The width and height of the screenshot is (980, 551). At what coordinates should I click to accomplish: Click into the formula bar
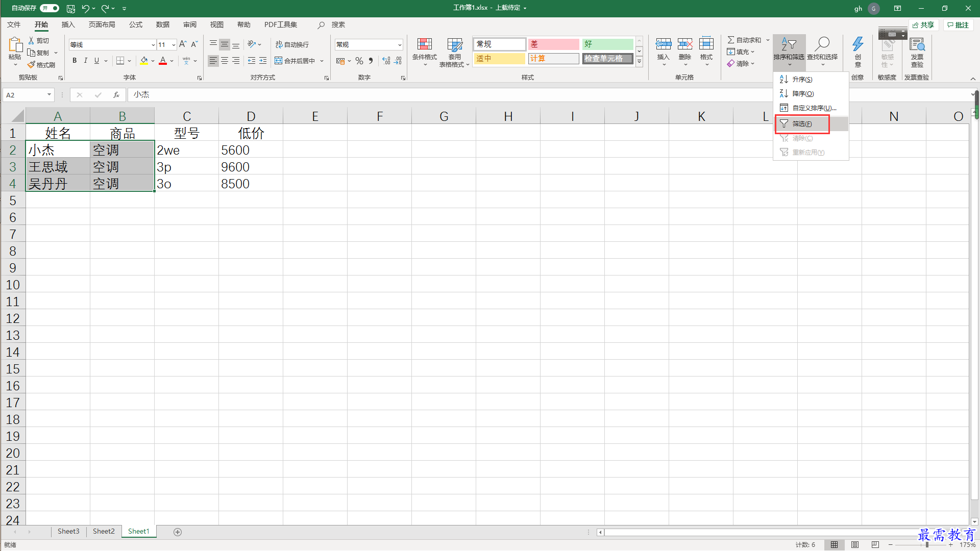[549, 95]
